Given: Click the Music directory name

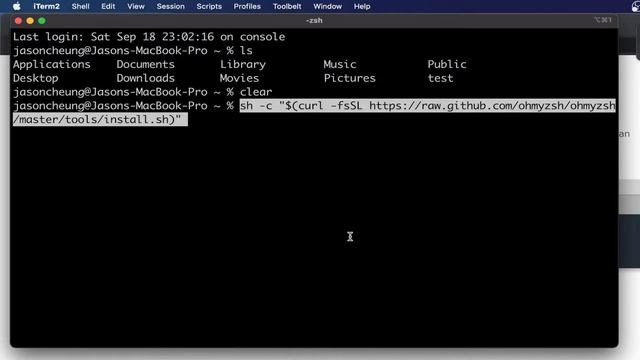Looking at the screenshot, I should tap(340, 64).
